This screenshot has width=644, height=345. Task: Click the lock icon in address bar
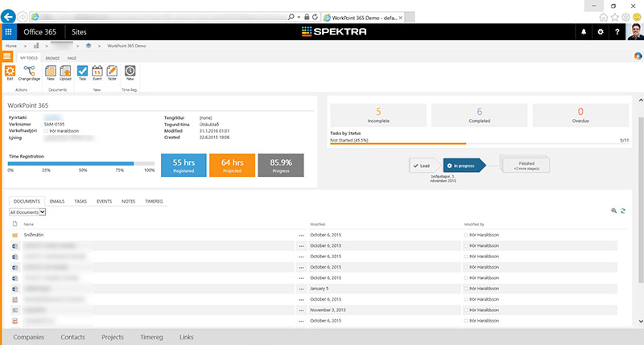pos(307,17)
